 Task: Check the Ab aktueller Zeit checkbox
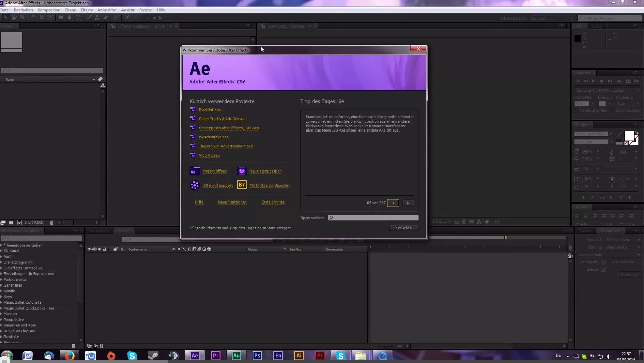point(576,111)
